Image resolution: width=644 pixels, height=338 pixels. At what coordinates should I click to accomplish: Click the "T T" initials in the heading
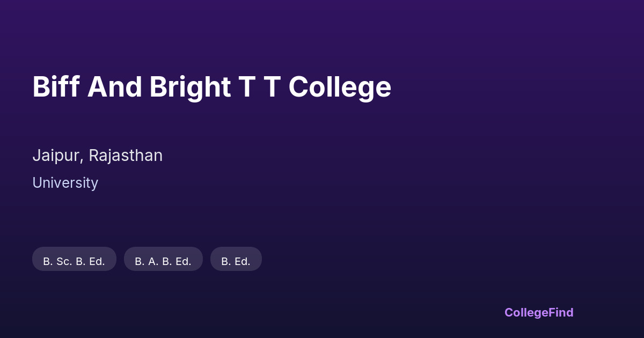point(260,87)
